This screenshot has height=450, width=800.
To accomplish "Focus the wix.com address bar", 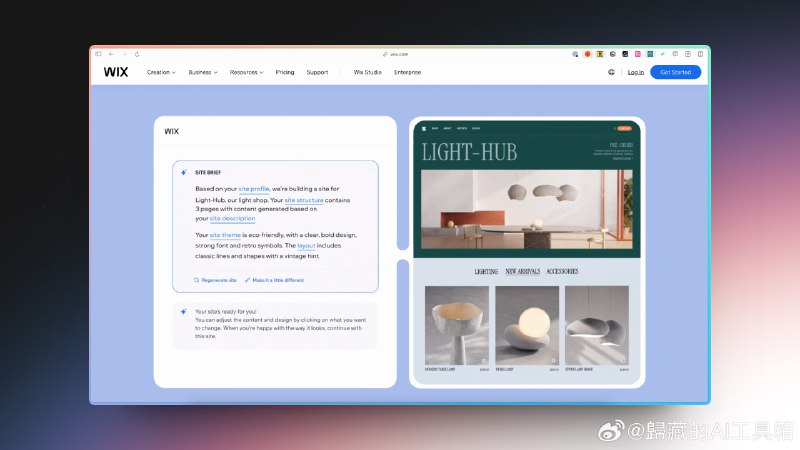I will pyautogui.click(x=396, y=54).
